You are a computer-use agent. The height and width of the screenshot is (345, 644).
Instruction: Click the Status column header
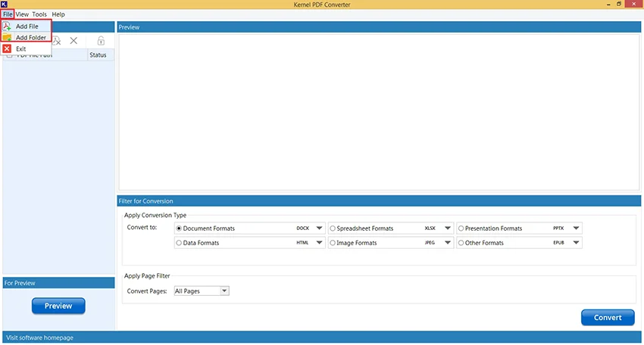pos(100,55)
